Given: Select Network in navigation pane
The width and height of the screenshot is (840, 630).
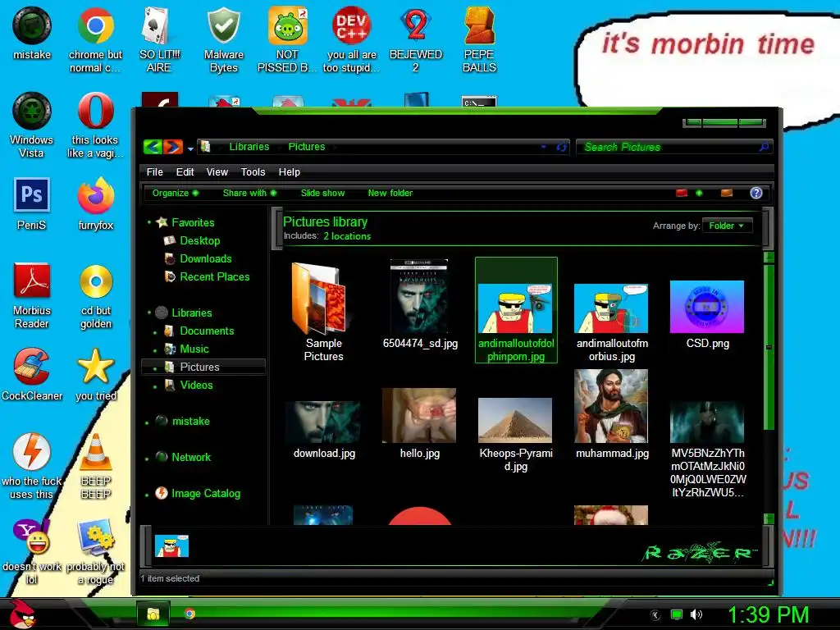Looking at the screenshot, I should click(190, 457).
